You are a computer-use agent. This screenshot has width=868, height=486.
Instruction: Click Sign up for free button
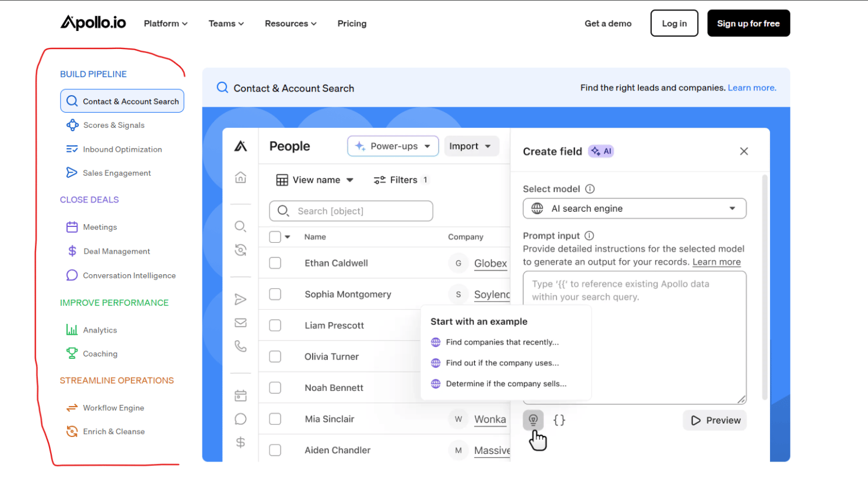pyautogui.click(x=748, y=23)
